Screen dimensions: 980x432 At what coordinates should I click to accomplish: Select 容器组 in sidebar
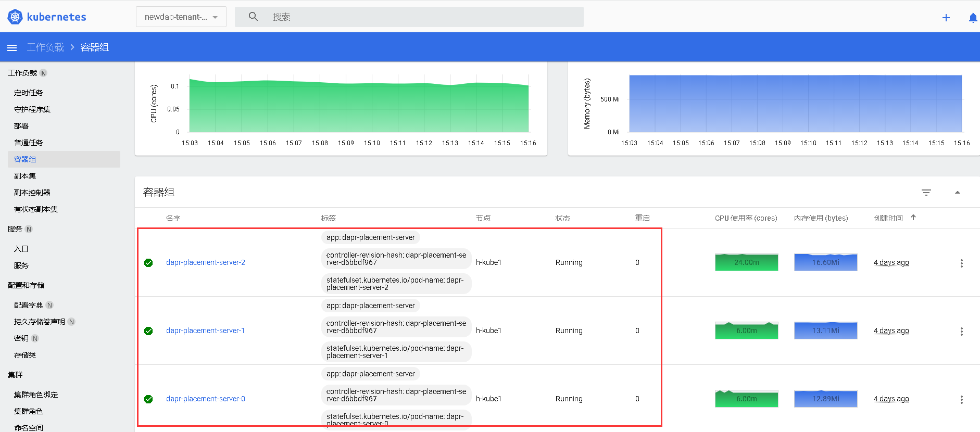(x=64, y=159)
